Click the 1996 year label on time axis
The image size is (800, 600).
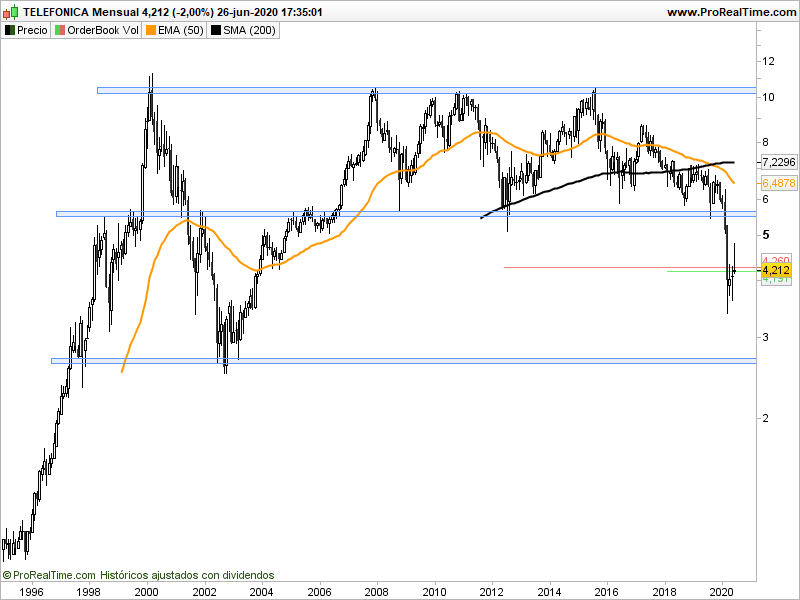tap(31, 592)
